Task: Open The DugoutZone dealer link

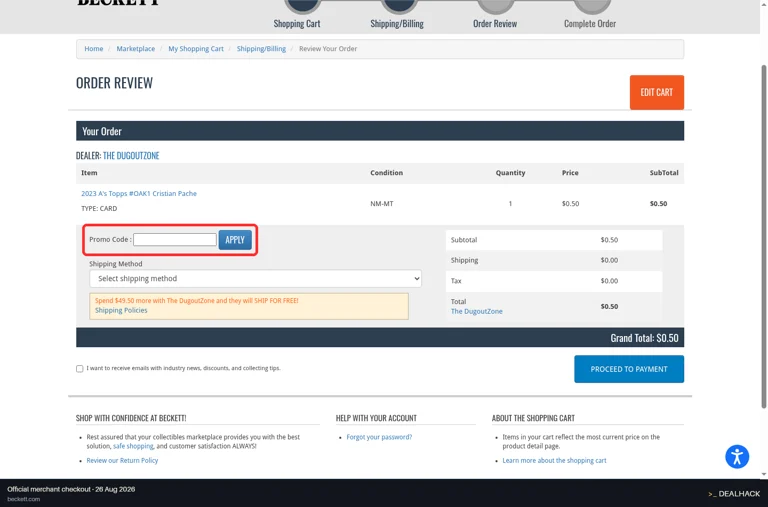Action: pos(131,155)
